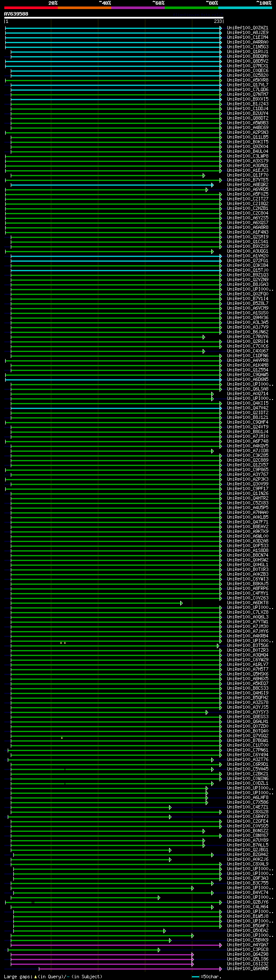Open hit UniRef100_C4E7Z1
This screenshot has width=276, height=980.
point(248,807)
